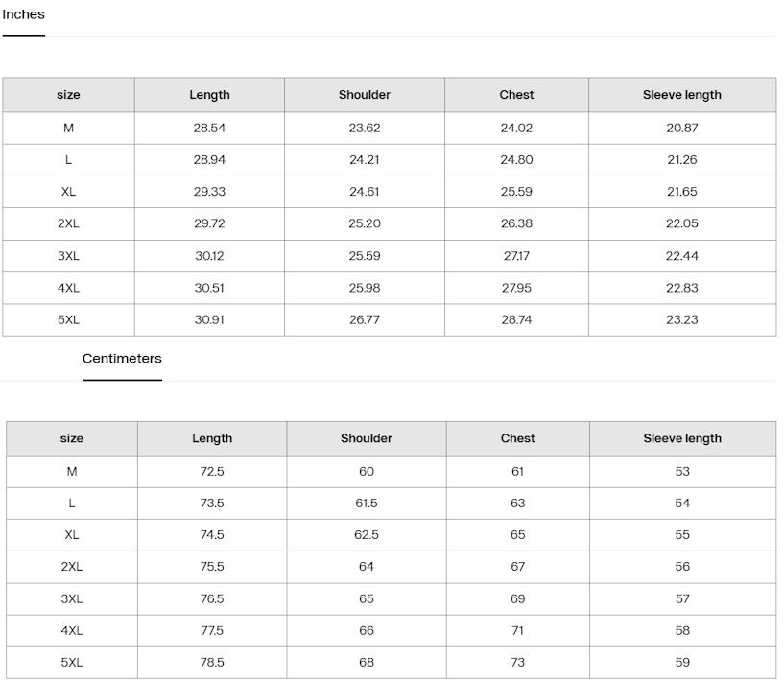The width and height of the screenshot is (784, 680).
Task: Click the 27.95 chest measurement
Action: (516, 288)
